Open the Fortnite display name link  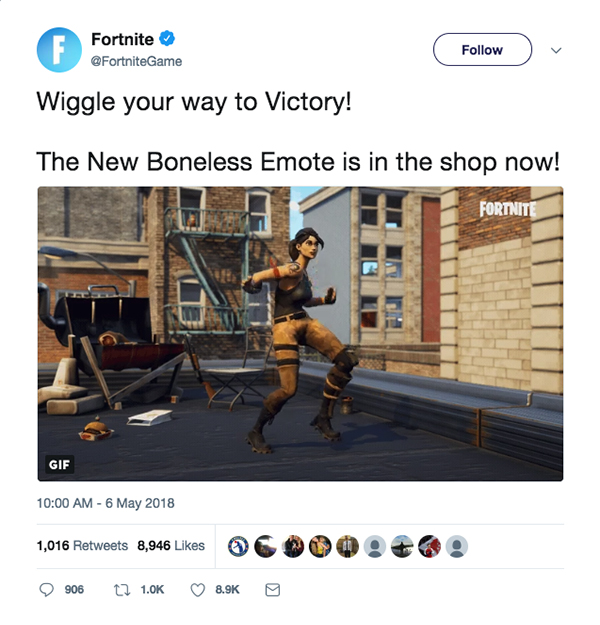(x=122, y=39)
